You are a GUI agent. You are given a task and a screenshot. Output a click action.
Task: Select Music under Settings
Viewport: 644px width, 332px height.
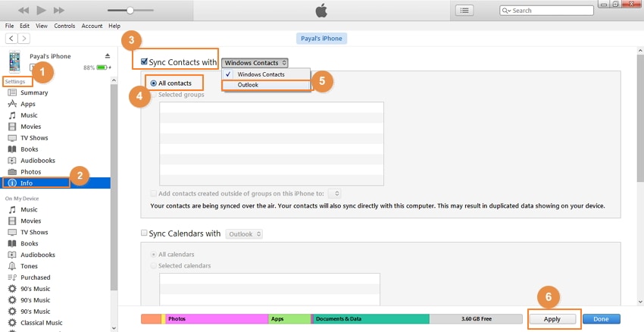pos(29,115)
